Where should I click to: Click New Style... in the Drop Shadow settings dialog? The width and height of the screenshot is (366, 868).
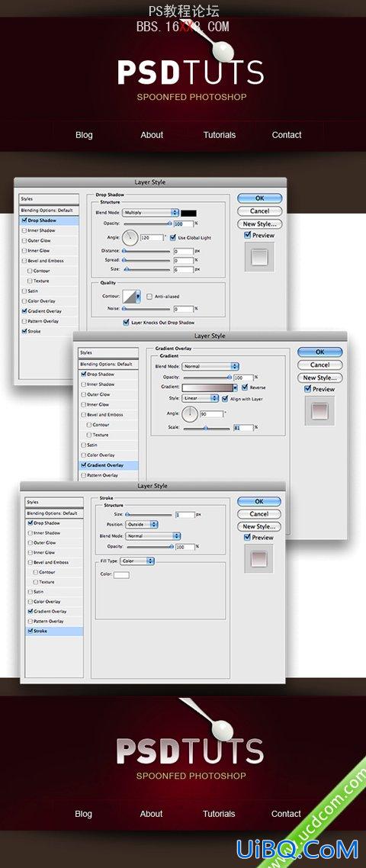pos(260,224)
